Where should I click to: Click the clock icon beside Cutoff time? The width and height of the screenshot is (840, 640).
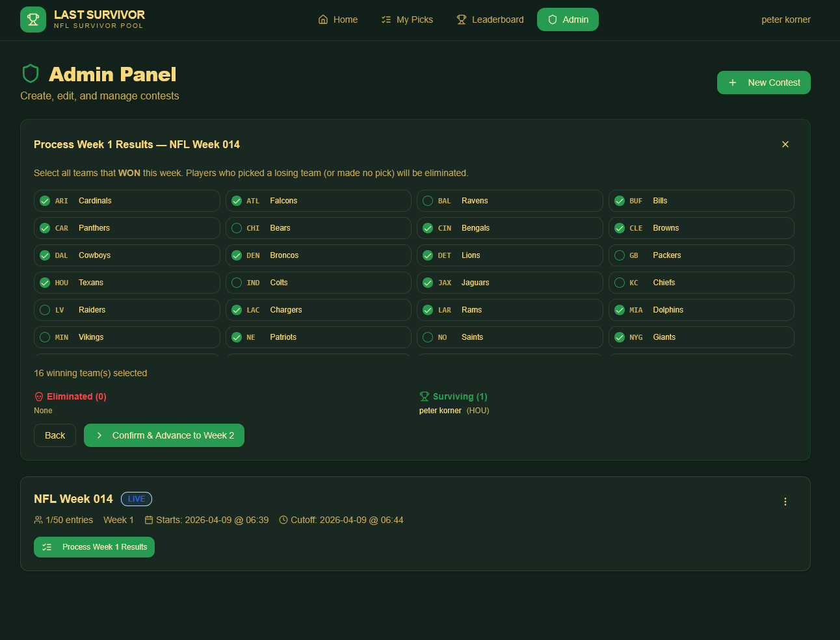(x=283, y=520)
